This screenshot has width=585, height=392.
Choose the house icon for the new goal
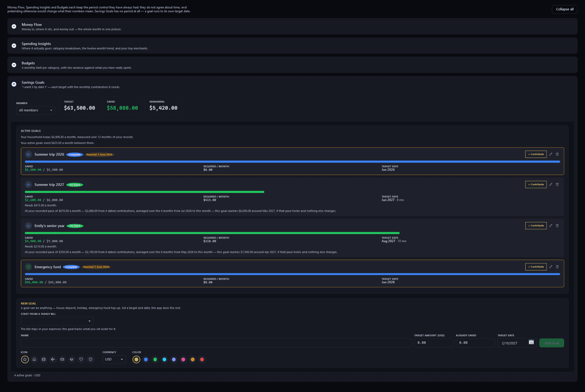point(34,359)
